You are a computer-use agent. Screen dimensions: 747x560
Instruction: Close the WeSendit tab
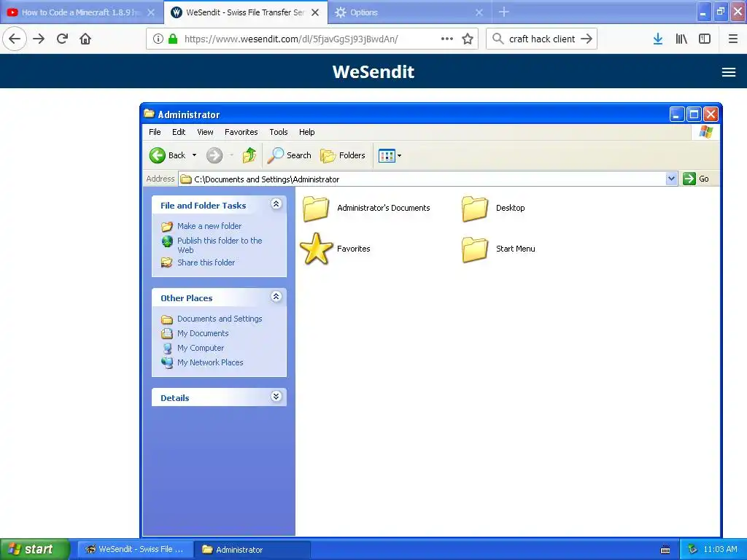pos(315,12)
